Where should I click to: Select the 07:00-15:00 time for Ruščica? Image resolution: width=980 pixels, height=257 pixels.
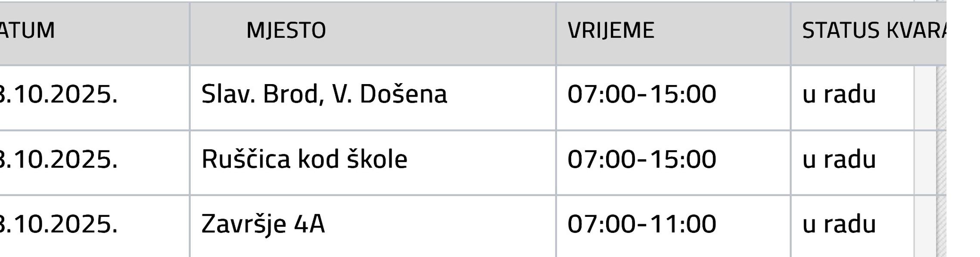point(641,160)
